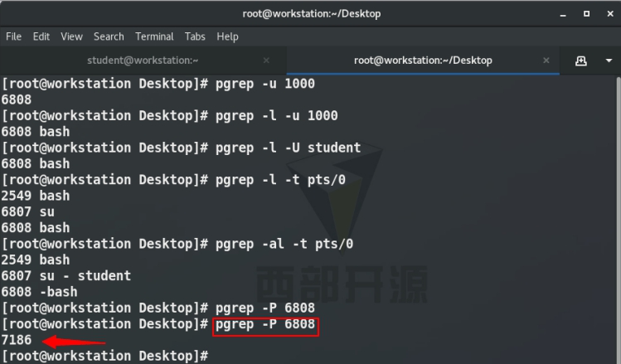Click the output line '7186'
621x364 pixels.
17,340
